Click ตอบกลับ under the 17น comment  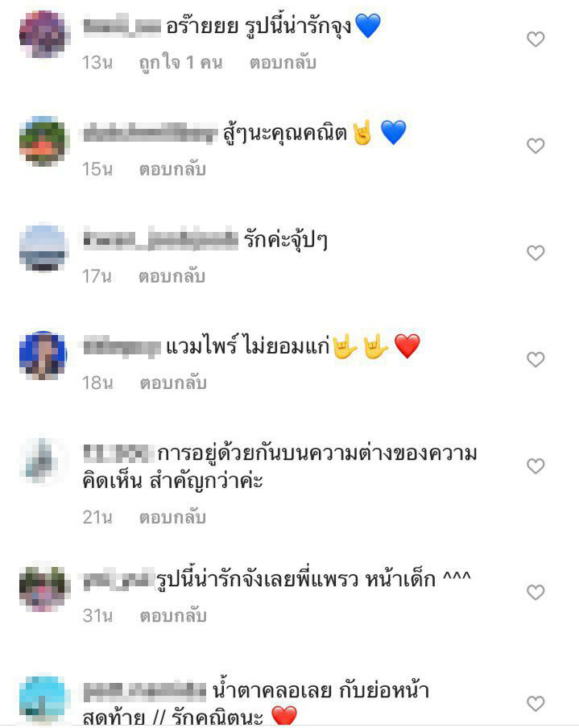(172, 276)
